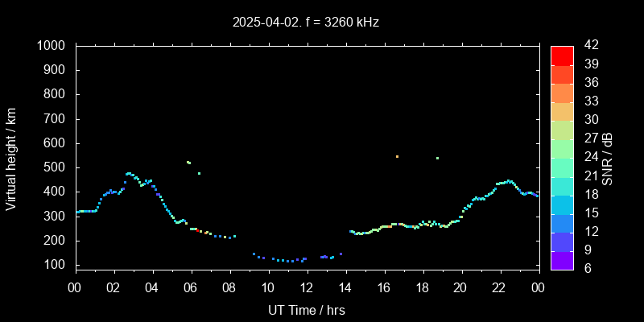Click the lowest data points near 11 hrs
The width and height of the screenshot is (644, 322).
click(287, 261)
